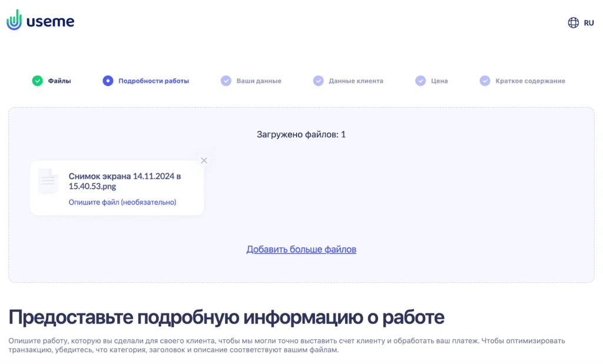The image size is (603, 364).
Task: Click the paragraph starting Опишите работу
Action: [287, 345]
